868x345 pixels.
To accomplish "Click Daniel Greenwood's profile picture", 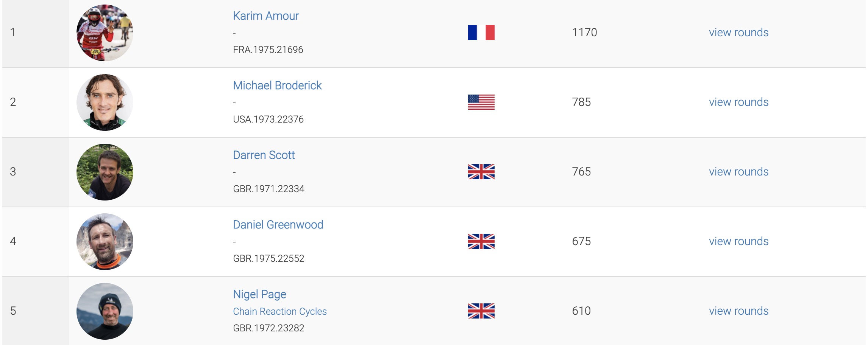I will coord(105,242).
